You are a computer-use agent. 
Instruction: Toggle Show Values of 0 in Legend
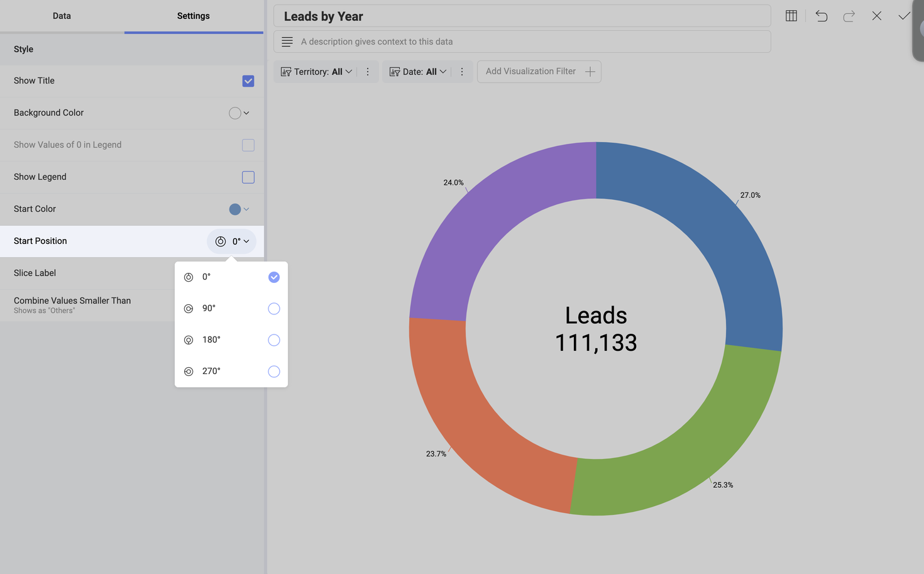tap(248, 145)
